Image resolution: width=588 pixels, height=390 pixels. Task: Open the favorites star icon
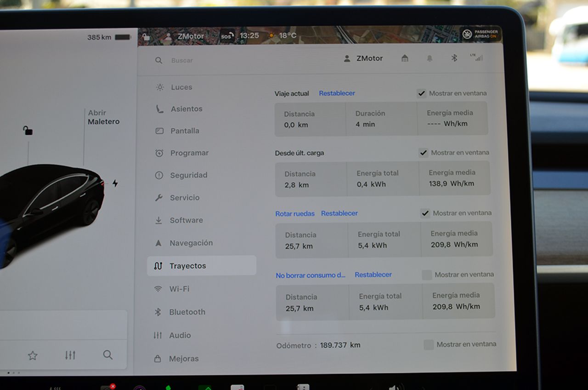click(33, 355)
